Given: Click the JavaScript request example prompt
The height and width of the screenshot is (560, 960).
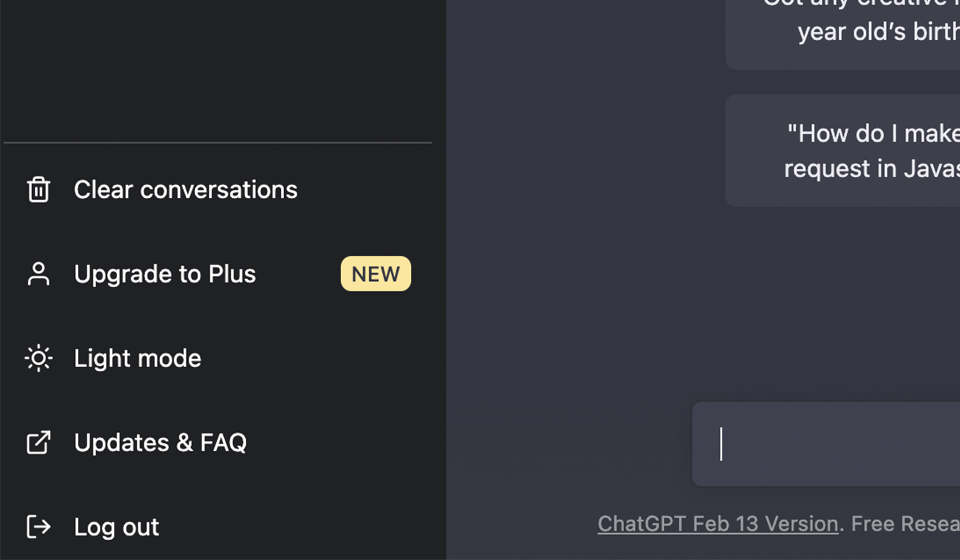Looking at the screenshot, I should (x=870, y=151).
